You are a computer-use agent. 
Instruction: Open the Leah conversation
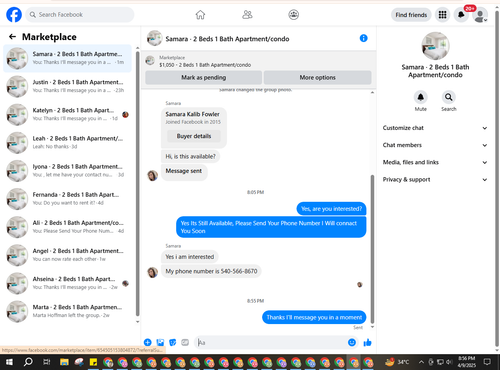point(68,143)
